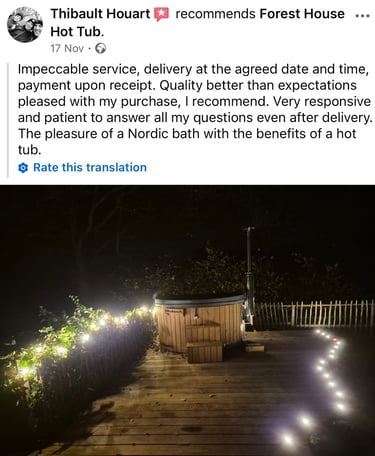Open Thibault Houart's profile name link
The height and width of the screenshot is (456, 375).
pyautogui.click(x=100, y=14)
